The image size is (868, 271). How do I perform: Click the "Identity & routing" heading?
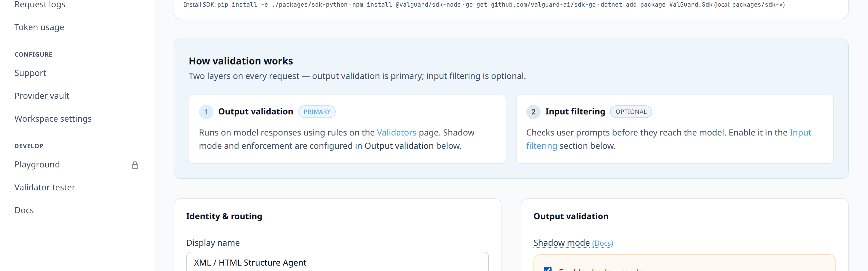[224, 216]
